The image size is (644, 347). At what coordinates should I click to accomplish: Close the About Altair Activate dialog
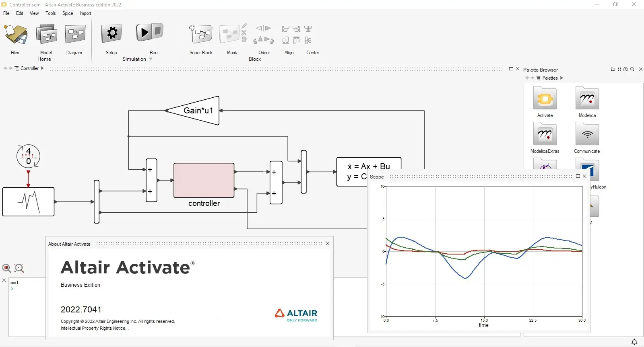pos(328,243)
